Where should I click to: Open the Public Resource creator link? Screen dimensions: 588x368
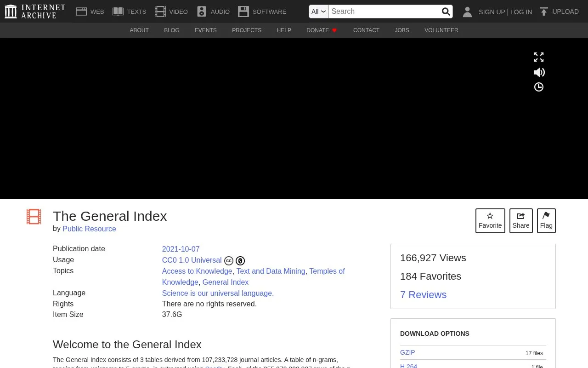click(89, 229)
